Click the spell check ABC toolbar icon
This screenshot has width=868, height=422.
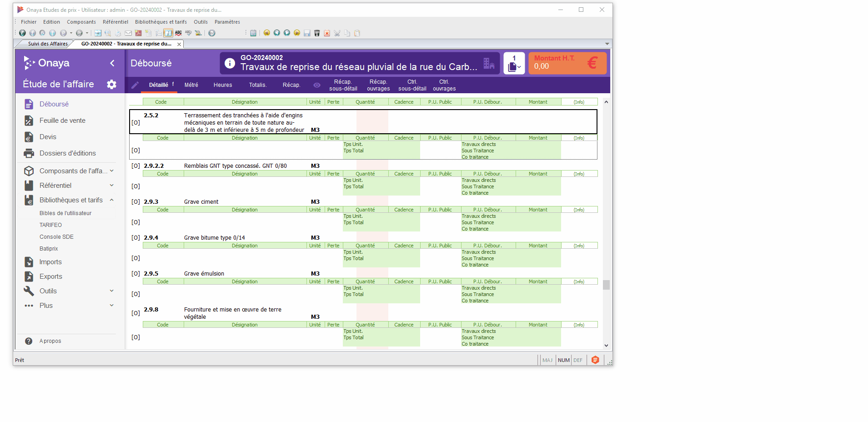click(x=178, y=33)
